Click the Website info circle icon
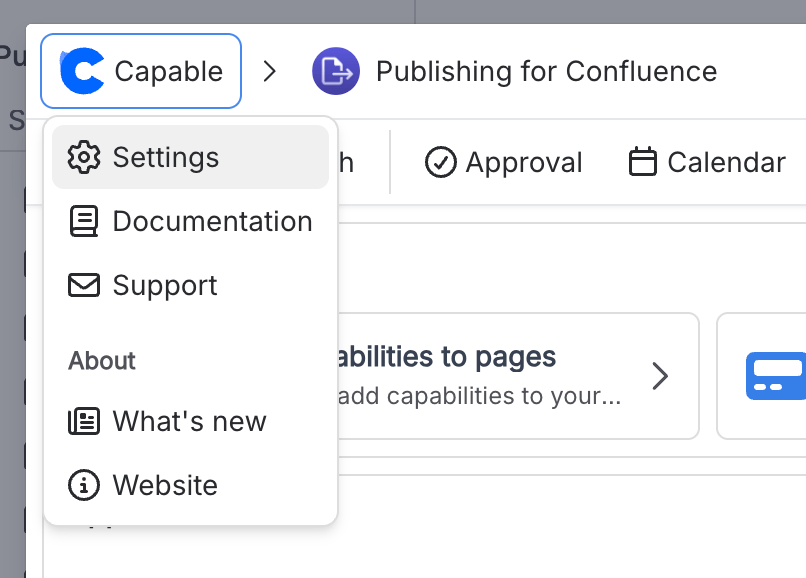The image size is (806, 578). pos(84,485)
